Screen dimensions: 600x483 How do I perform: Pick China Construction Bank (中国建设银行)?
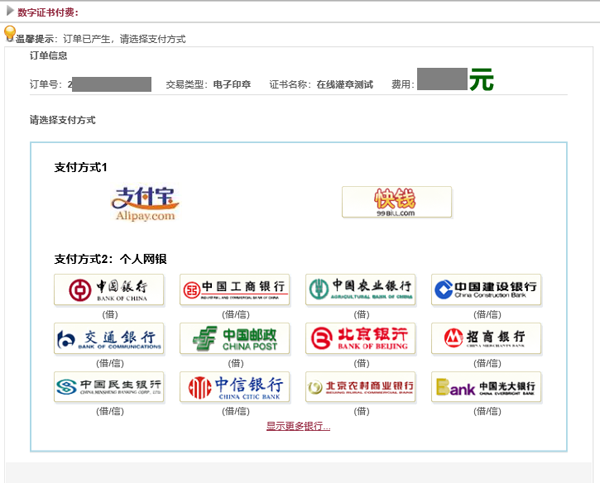coord(486,290)
